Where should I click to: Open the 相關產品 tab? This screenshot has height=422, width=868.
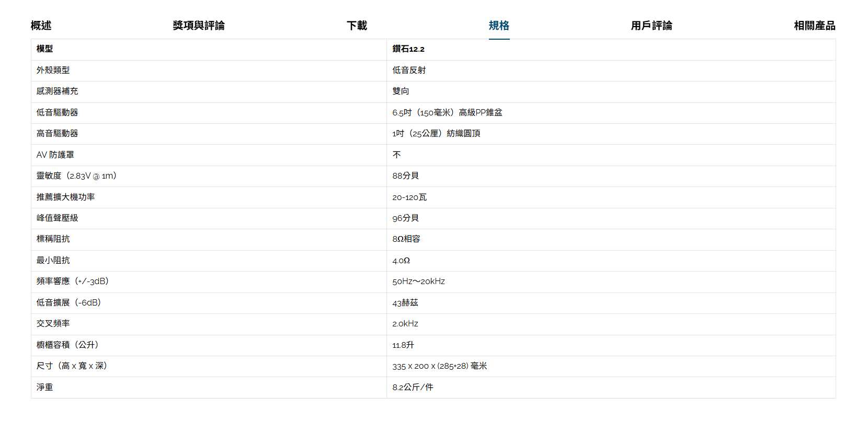[x=815, y=26]
